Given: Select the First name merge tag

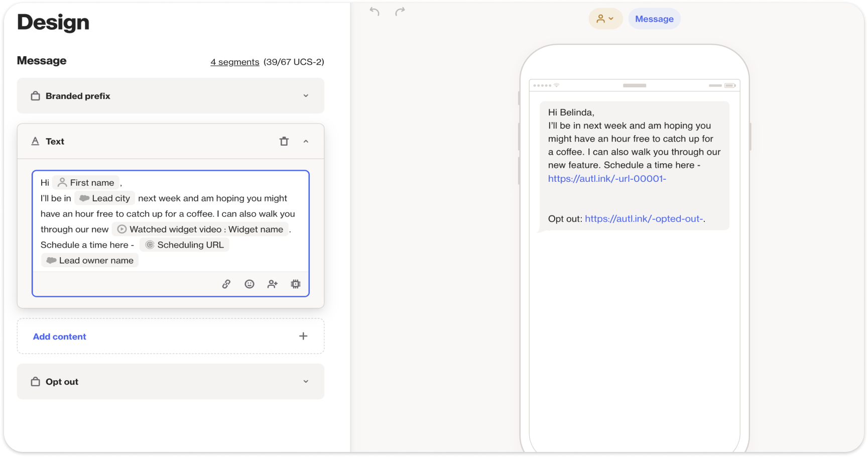Looking at the screenshot, I should (x=86, y=183).
